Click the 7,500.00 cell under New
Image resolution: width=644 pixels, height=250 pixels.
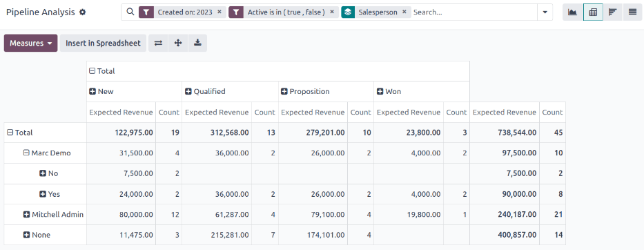tap(121, 173)
